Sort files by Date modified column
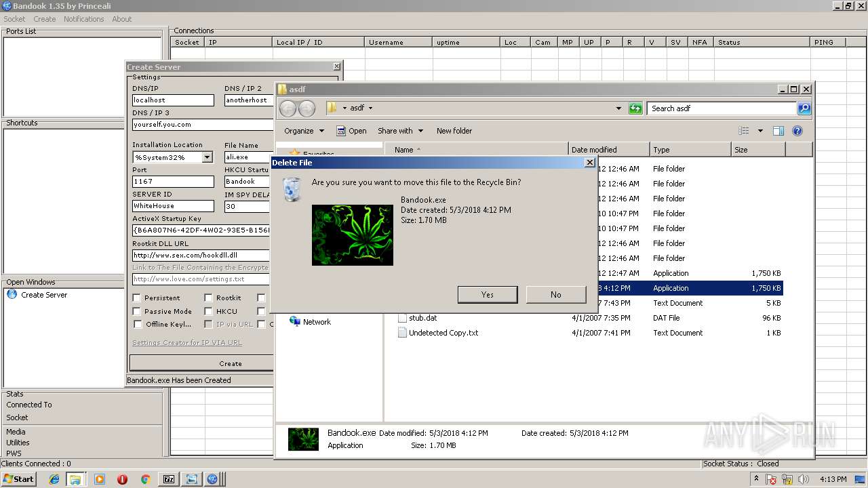The image size is (868, 488). coord(609,150)
